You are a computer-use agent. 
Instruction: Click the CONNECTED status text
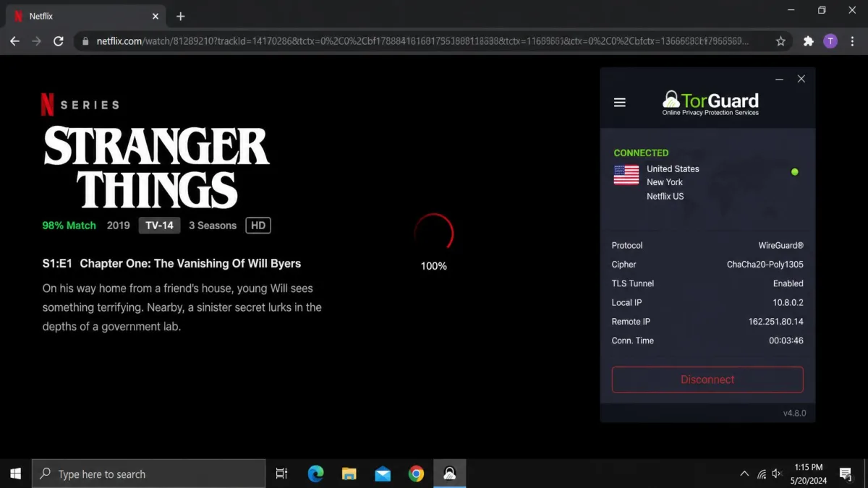641,153
